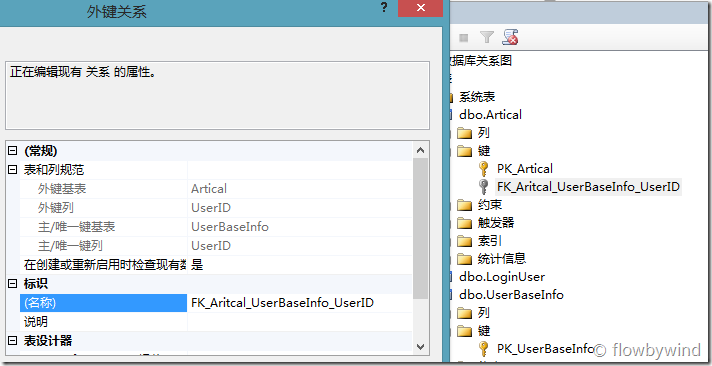Collapse the 表和列规范 property group

click(13, 170)
